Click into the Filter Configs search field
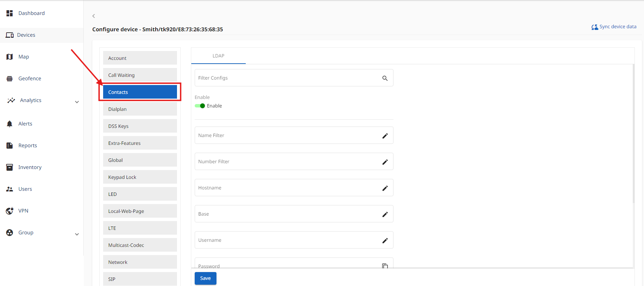Image resolution: width=644 pixels, height=286 pixels. (288, 78)
